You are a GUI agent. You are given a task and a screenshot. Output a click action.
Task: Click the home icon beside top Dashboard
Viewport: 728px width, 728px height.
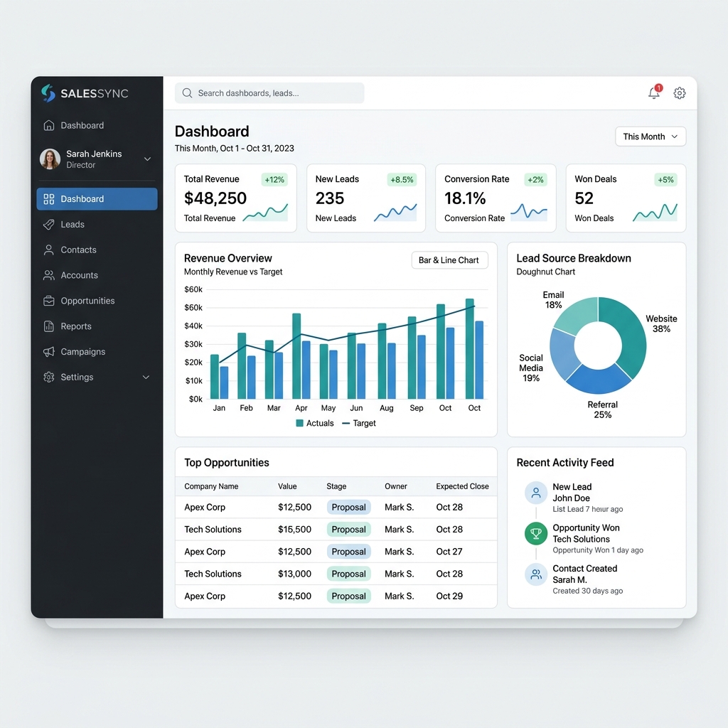49,125
